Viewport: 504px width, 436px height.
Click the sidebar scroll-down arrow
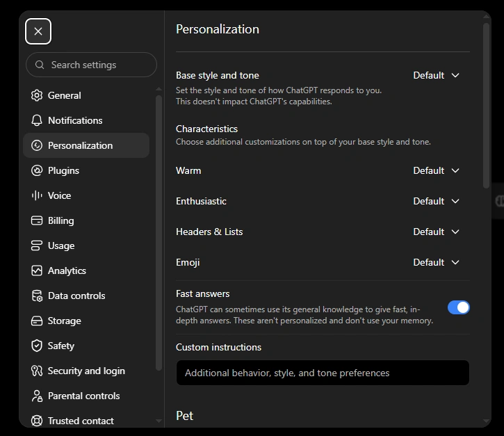pyautogui.click(x=158, y=421)
